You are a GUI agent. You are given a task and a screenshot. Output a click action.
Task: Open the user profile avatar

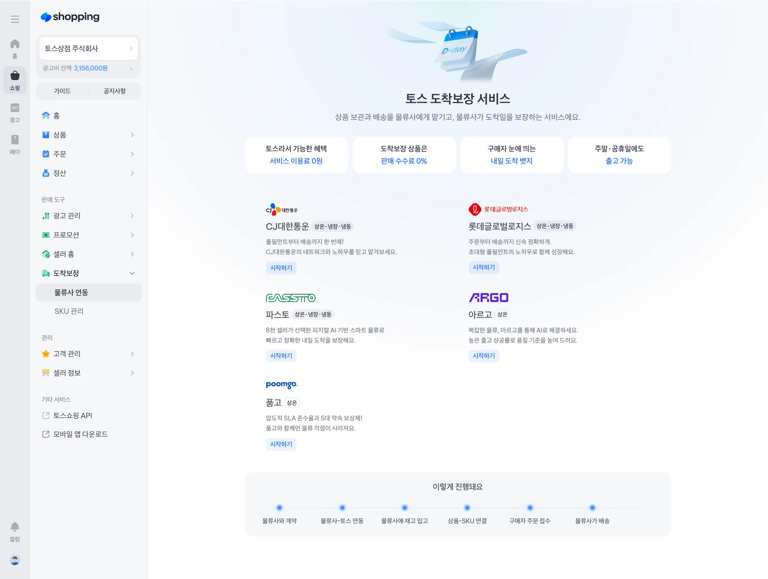point(15,560)
